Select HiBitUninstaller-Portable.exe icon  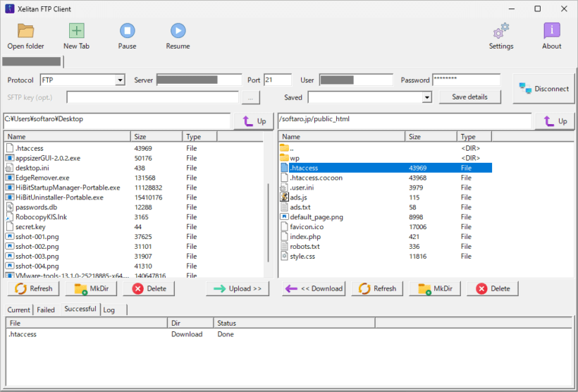click(x=10, y=197)
